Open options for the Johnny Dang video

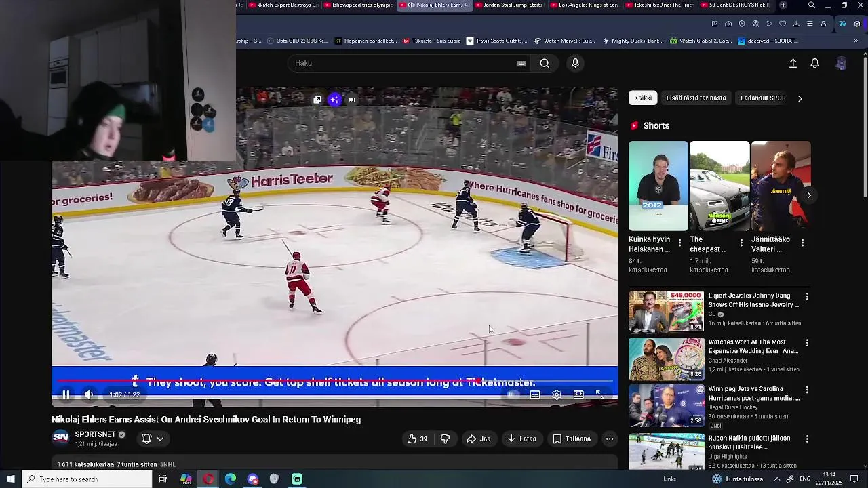click(807, 297)
